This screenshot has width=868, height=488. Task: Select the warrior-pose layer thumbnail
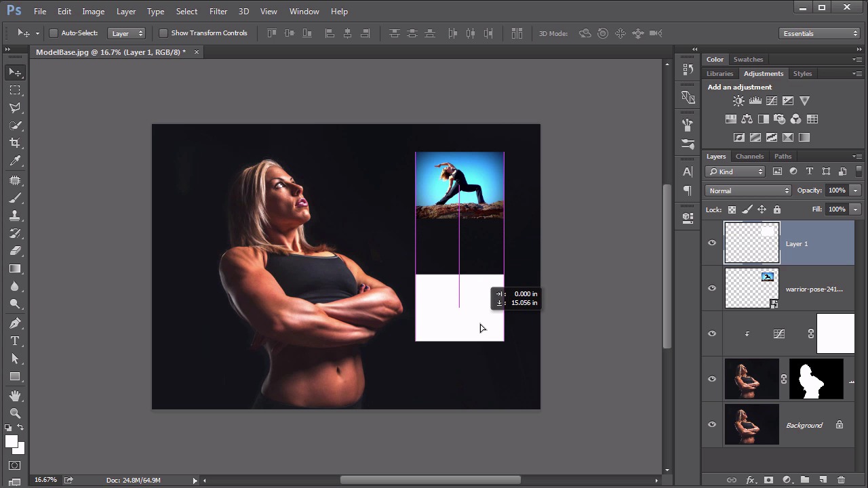pyautogui.click(x=752, y=289)
